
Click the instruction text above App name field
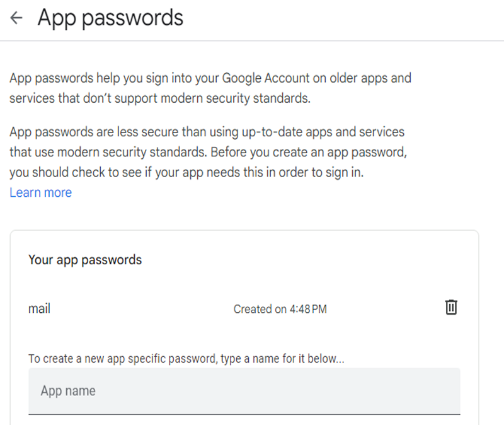[x=186, y=359]
